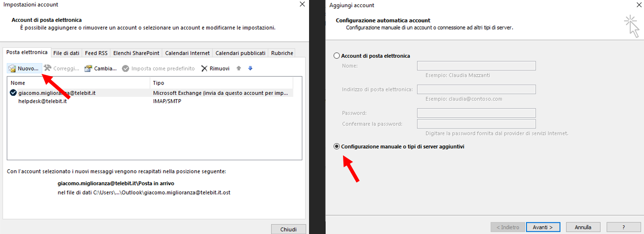Switch to Feed RSS tab
The width and height of the screenshot is (644, 234).
click(x=96, y=53)
